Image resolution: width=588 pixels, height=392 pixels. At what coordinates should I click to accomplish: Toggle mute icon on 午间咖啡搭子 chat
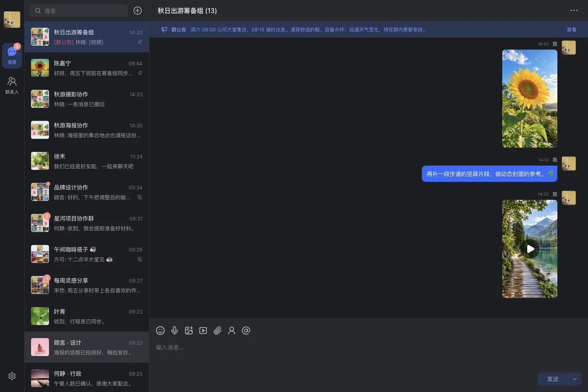(140, 259)
